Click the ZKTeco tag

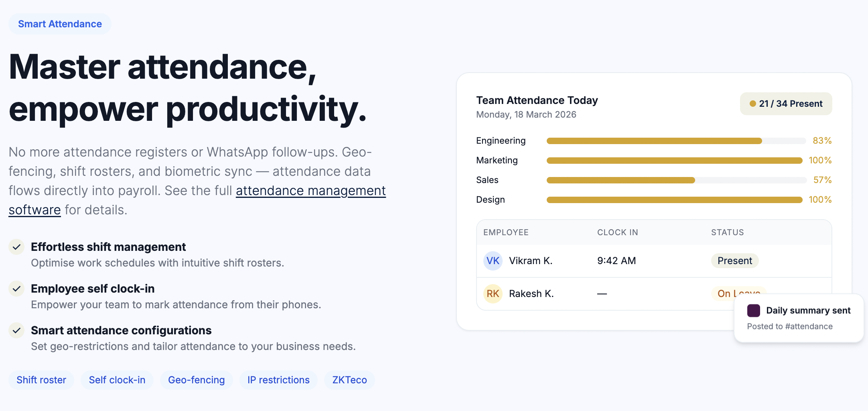pos(350,380)
